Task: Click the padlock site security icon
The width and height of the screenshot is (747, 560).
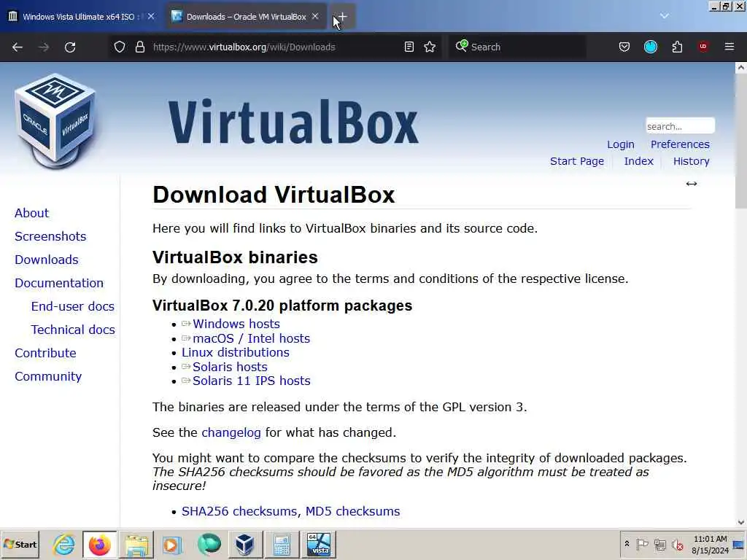Action: coord(139,47)
